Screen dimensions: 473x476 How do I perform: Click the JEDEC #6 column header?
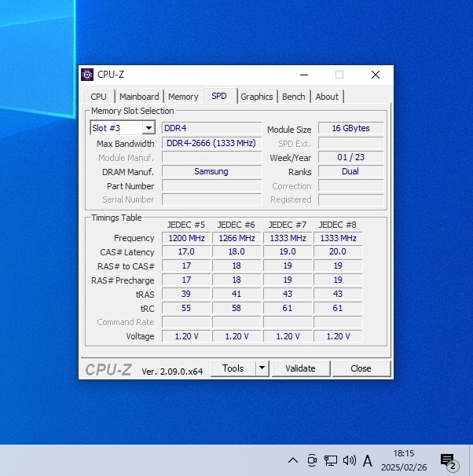pos(236,225)
